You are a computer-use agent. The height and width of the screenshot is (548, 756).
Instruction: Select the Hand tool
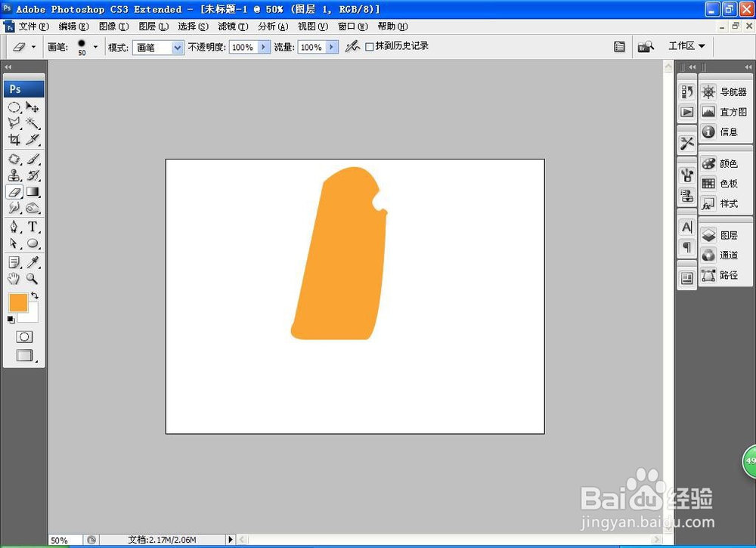14,279
